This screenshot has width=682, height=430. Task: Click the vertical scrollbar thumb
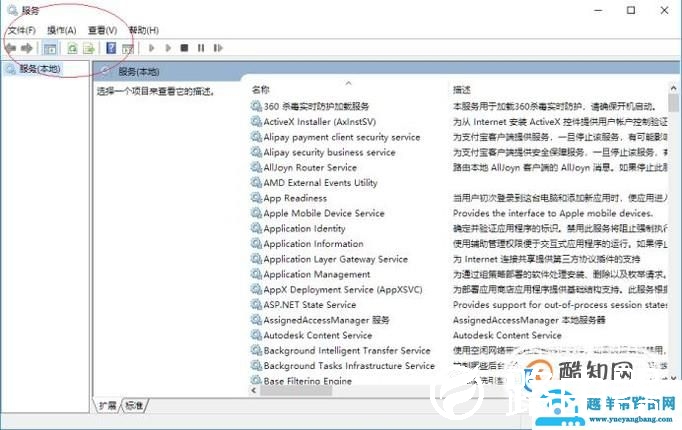pos(673,103)
